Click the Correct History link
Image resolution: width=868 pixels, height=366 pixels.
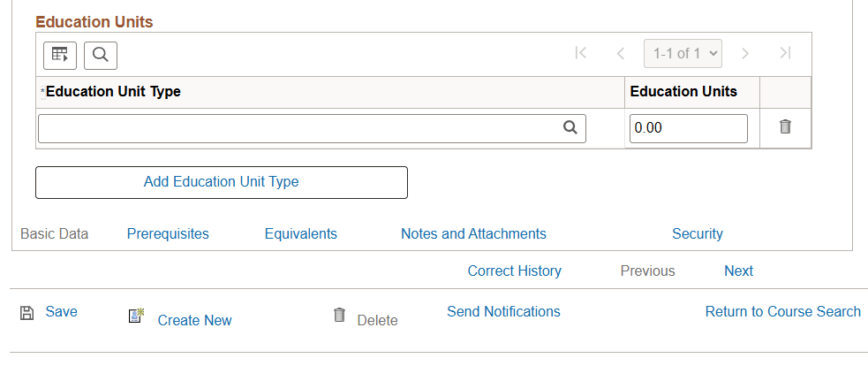click(515, 271)
